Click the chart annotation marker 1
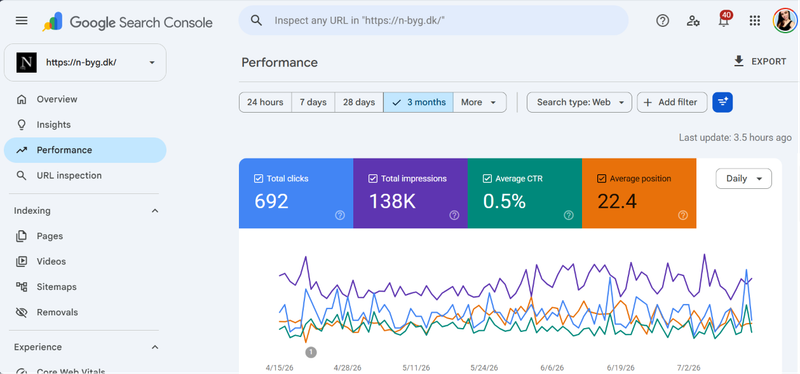 click(x=311, y=352)
